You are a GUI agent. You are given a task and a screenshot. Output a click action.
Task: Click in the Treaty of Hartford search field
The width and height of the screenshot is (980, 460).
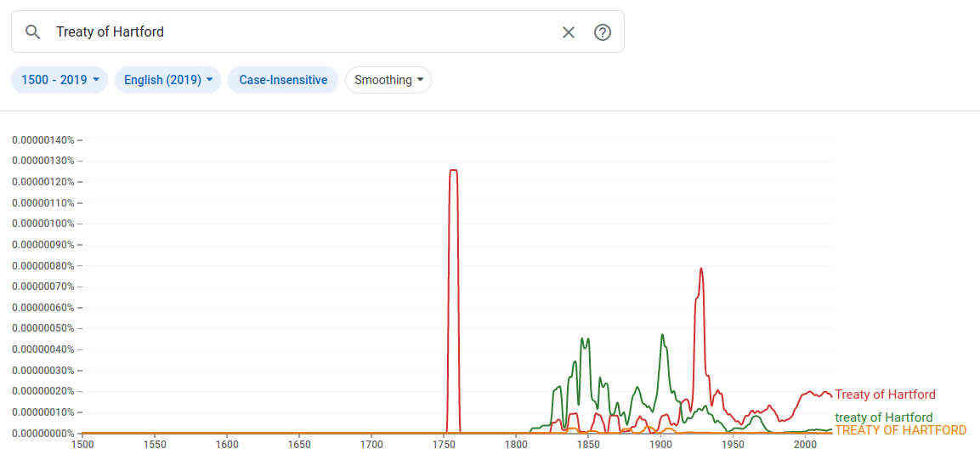297,32
